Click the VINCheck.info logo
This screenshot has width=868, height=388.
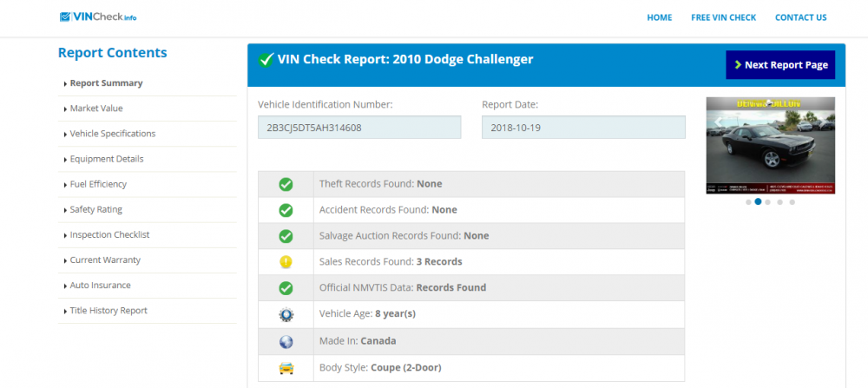(x=98, y=17)
